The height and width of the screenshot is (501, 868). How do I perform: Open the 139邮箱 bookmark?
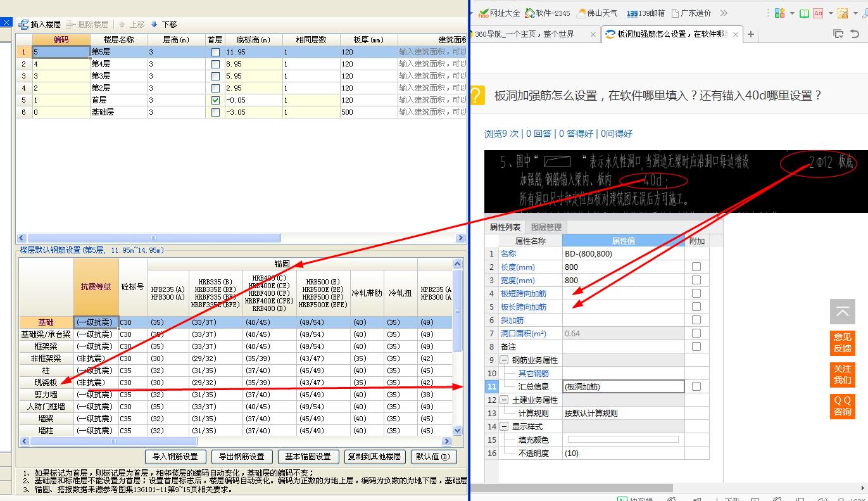coord(646,13)
